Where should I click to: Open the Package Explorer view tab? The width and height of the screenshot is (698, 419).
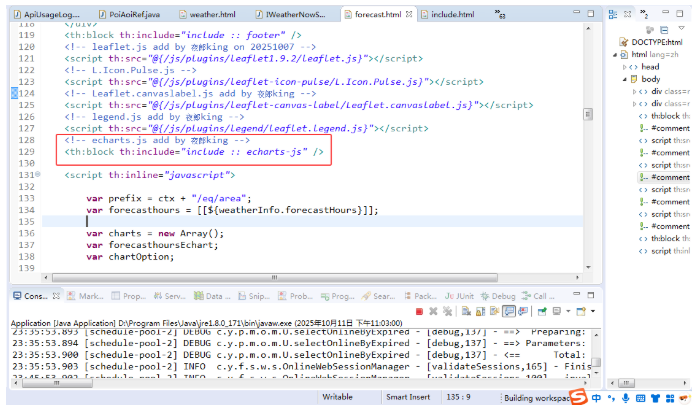click(421, 296)
